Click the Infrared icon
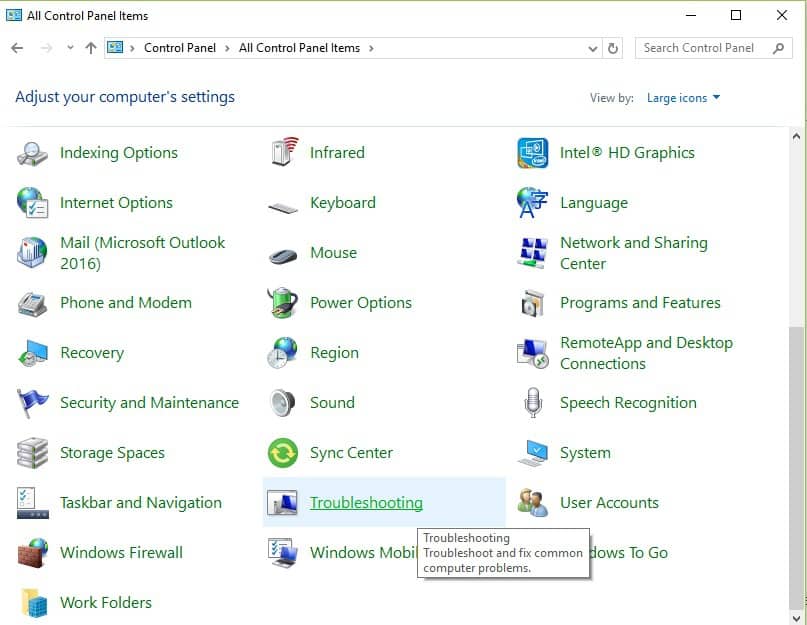Image resolution: width=807 pixels, height=625 pixels. coord(284,152)
